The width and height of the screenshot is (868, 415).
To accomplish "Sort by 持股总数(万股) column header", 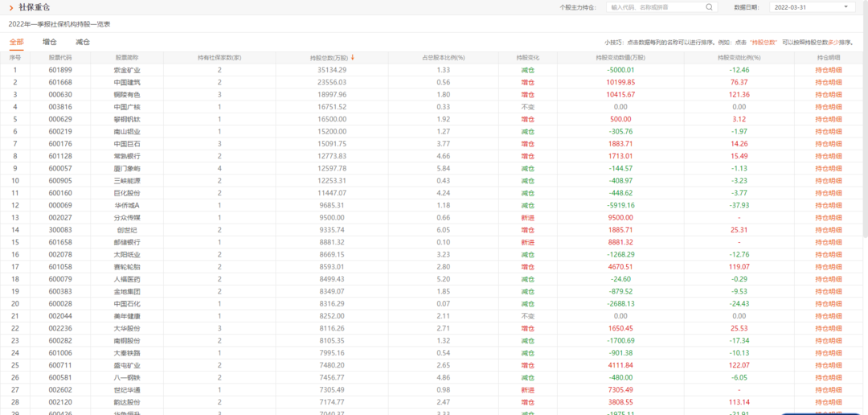I will click(x=330, y=58).
